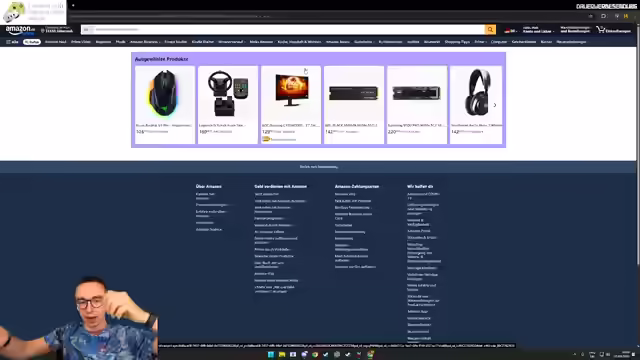Open Neuerscheinungen in nav bar

[571, 42]
